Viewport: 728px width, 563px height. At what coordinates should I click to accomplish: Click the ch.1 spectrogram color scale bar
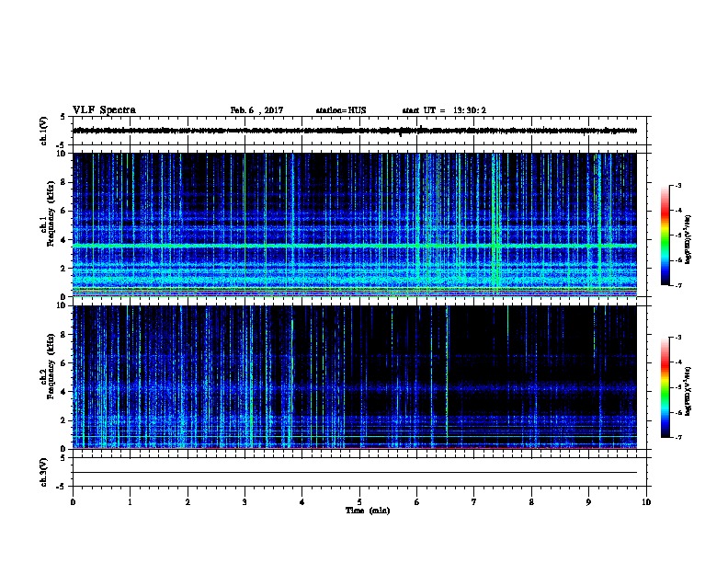pos(665,236)
